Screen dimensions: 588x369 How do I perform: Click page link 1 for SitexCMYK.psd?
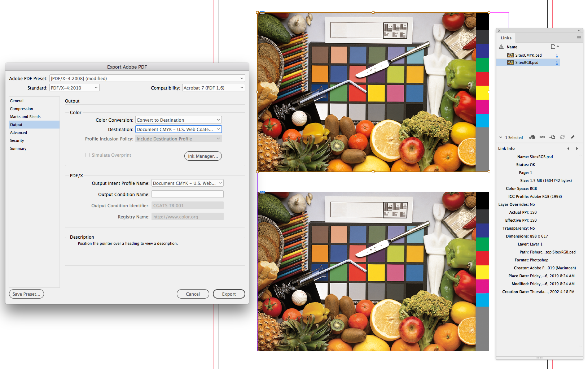pyautogui.click(x=557, y=55)
